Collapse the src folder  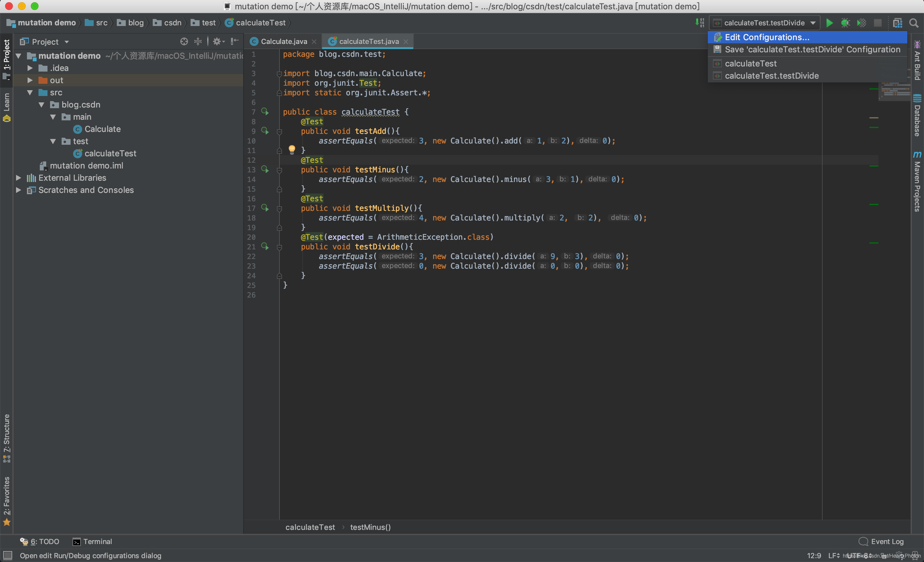[30, 92]
